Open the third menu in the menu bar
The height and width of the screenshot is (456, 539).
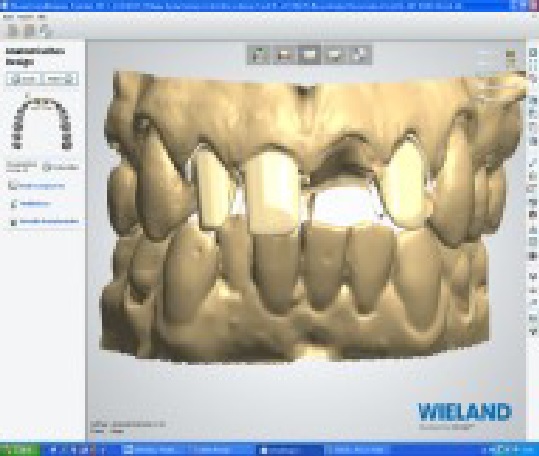(42, 17)
